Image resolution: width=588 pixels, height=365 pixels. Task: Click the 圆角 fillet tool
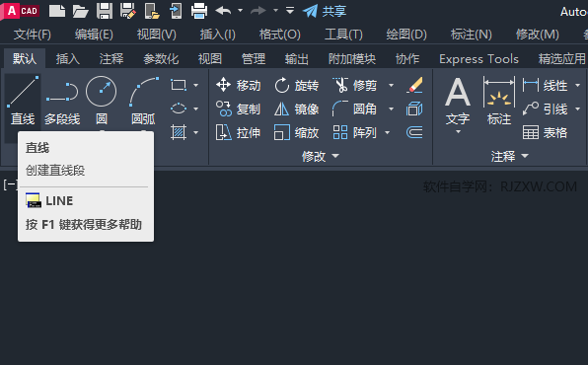pyautogui.click(x=355, y=109)
